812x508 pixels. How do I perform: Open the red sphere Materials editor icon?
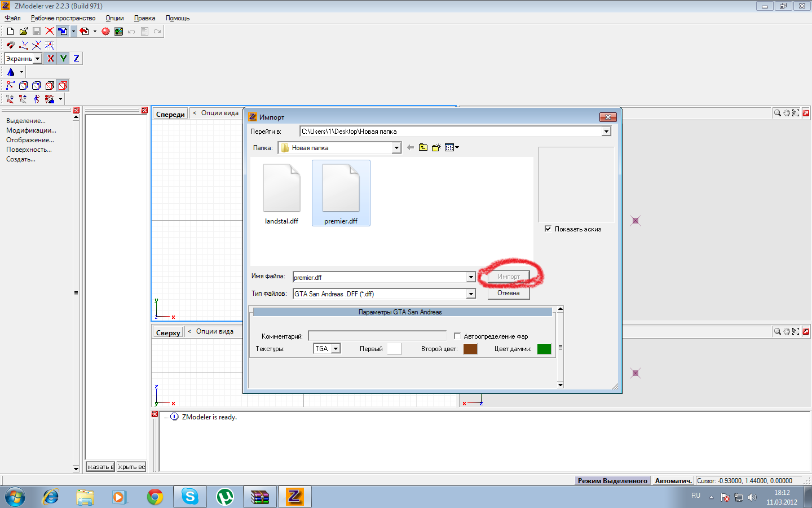coord(105,32)
